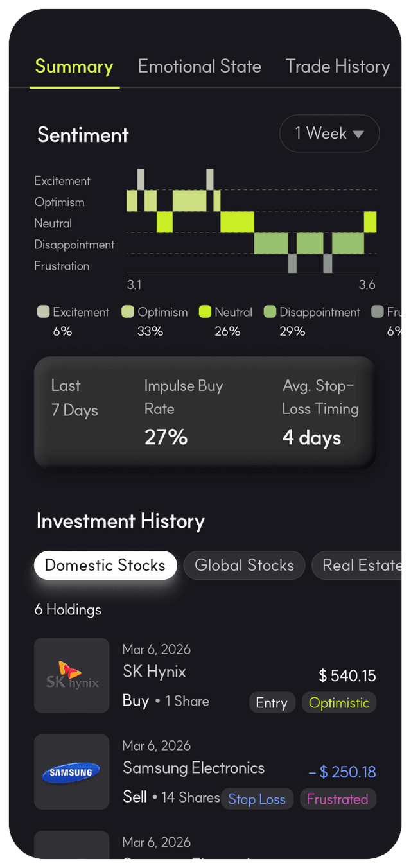Click the Excitement legend color square
The width and height of the screenshot is (411, 868).
43,312
